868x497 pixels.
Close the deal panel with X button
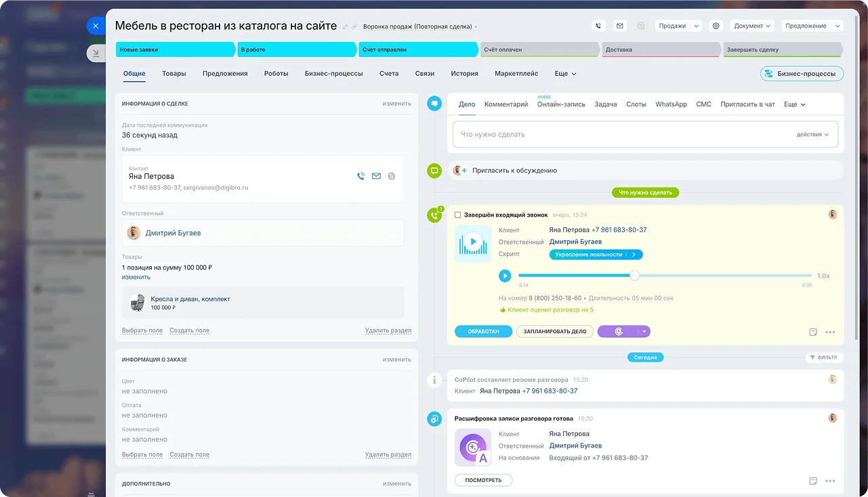96,26
